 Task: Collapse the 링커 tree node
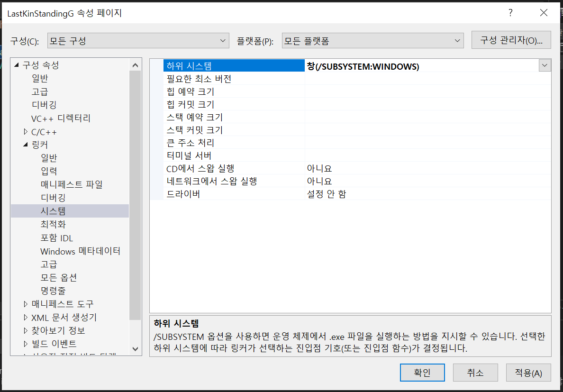(x=26, y=145)
